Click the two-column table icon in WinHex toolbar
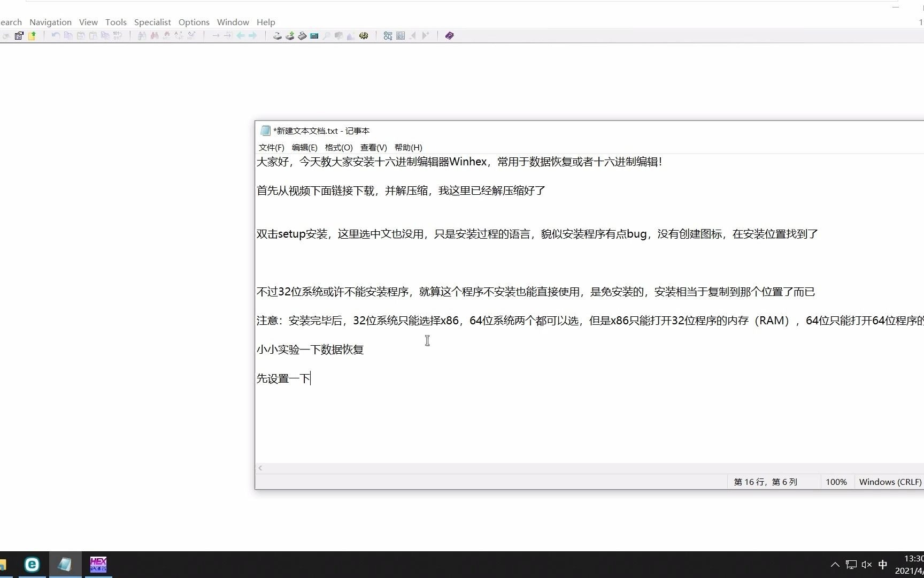This screenshot has height=578, width=924. pos(401,36)
